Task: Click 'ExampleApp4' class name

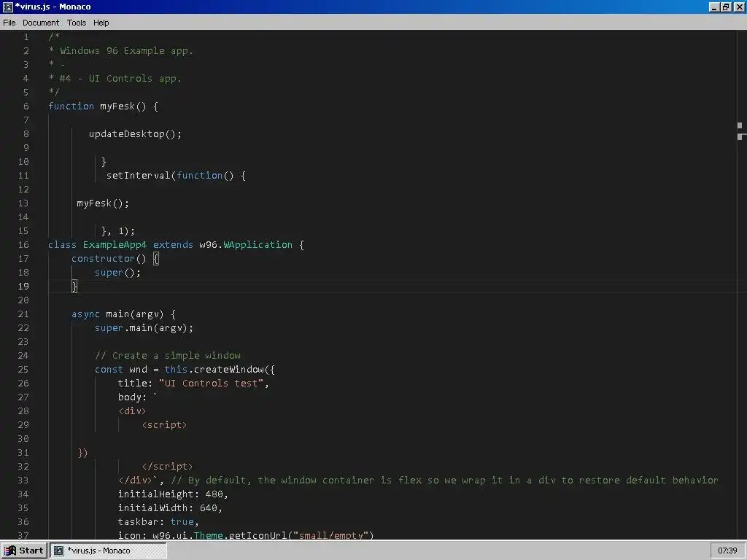Action: pos(115,245)
